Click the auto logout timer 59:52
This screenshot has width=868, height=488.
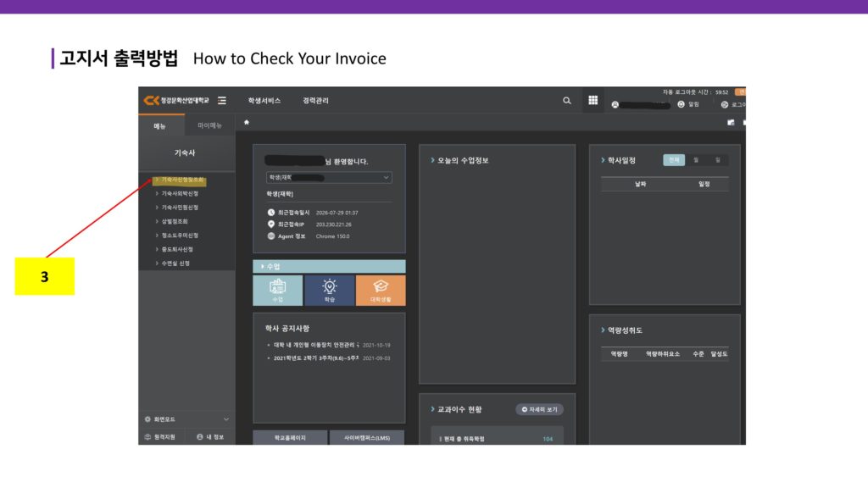point(721,92)
